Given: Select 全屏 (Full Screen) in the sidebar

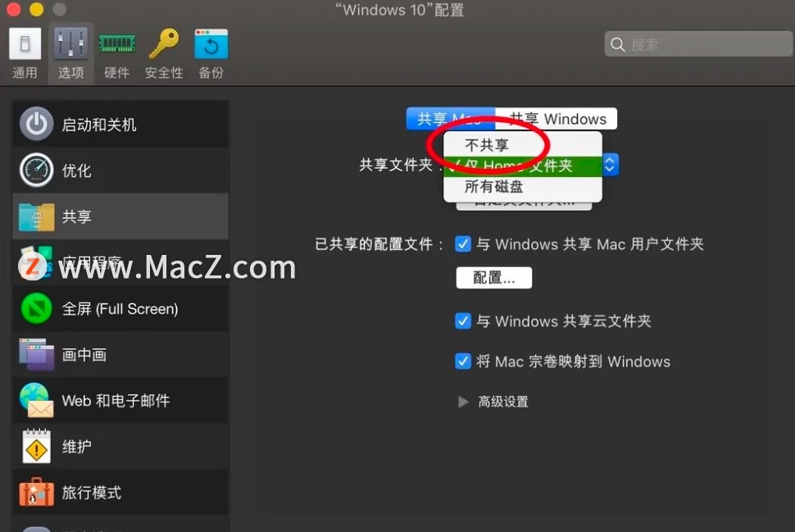Looking at the screenshot, I should click(120, 309).
